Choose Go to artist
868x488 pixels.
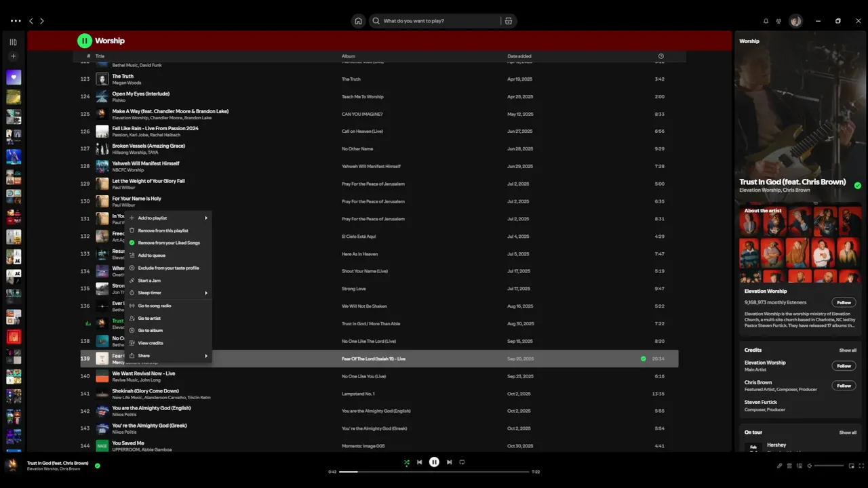(x=168, y=318)
